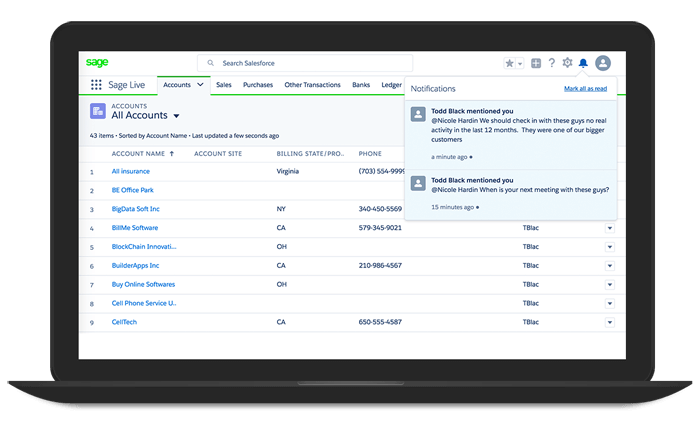Focus the Search Salesforce field
The height and width of the screenshot is (422, 700).
[x=305, y=63]
